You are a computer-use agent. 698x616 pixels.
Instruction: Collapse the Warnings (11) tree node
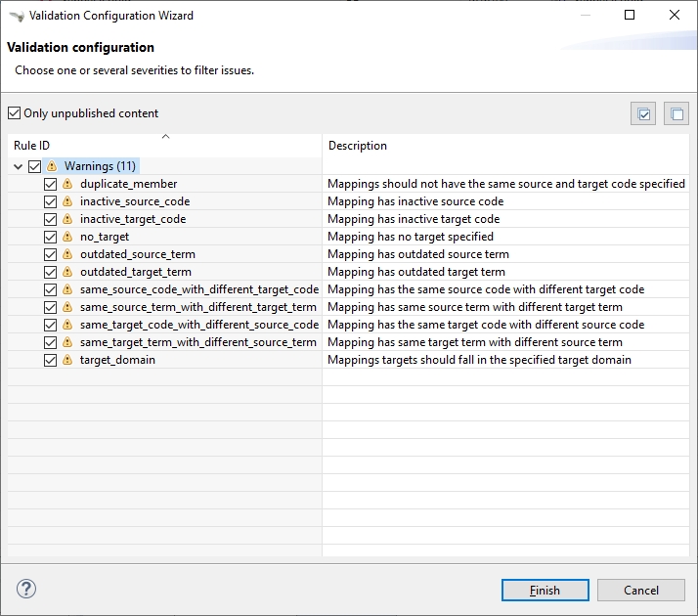click(x=18, y=166)
